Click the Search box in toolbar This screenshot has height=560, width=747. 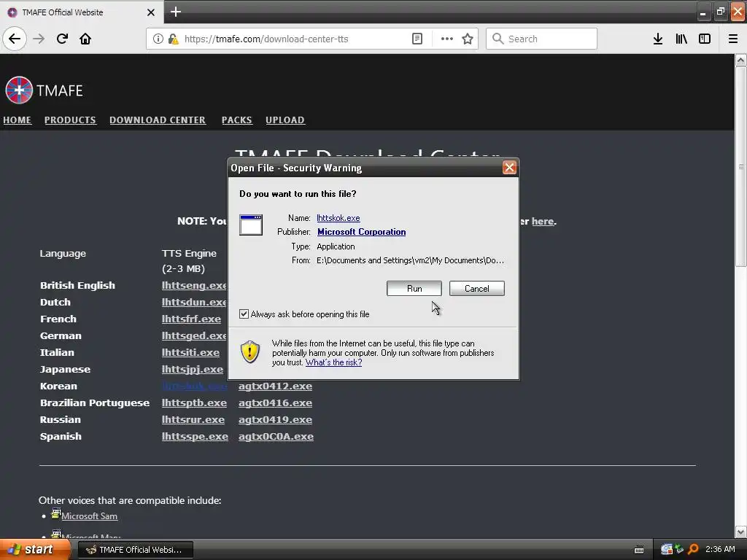pos(542,39)
